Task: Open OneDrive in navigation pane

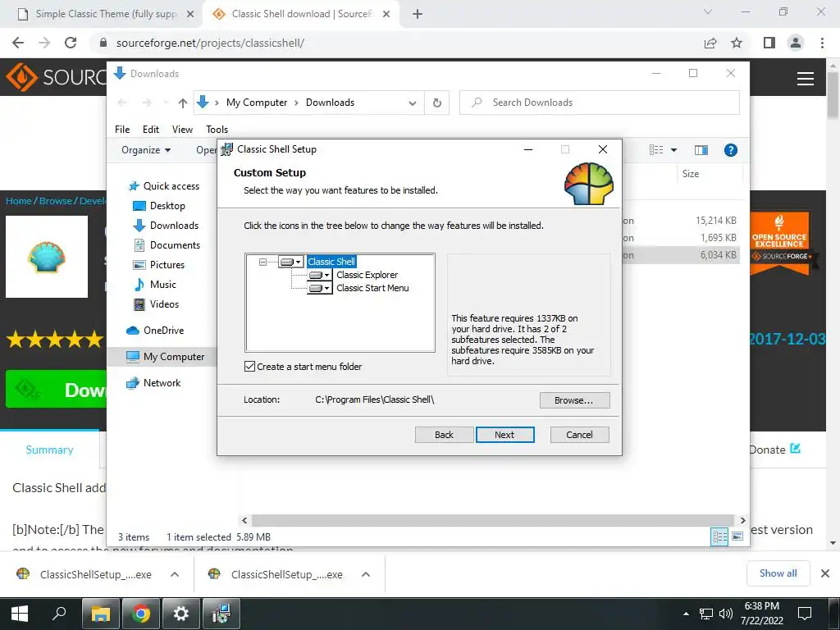Action: (x=155, y=331)
